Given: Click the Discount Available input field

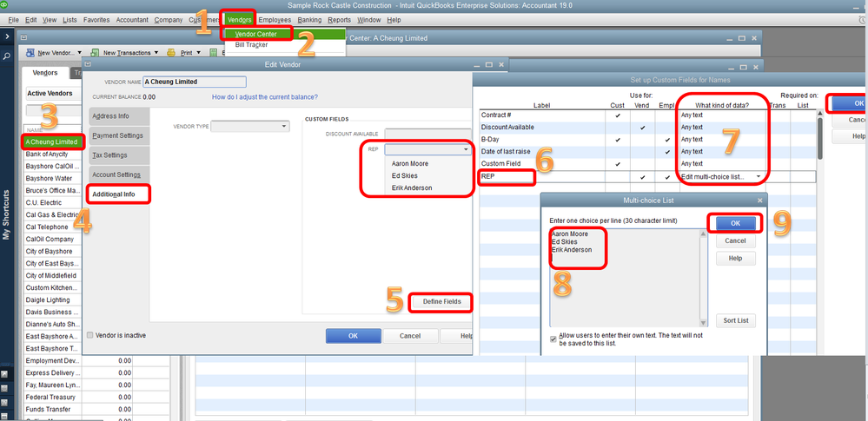Looking at the screenshot, I should (x=427, y=134).
